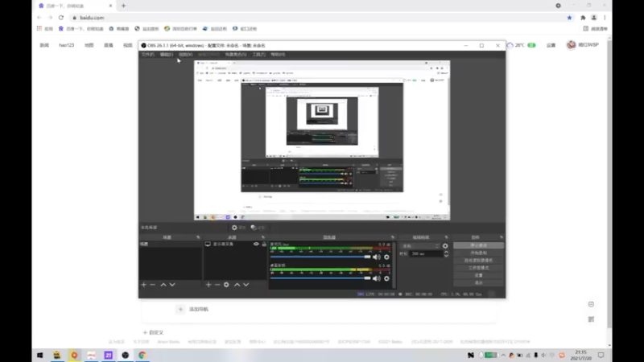The height and width of the screenshot is (362, 644).
Task: Open Chrome extensions puzzle icon
Action: click(583, 18)
